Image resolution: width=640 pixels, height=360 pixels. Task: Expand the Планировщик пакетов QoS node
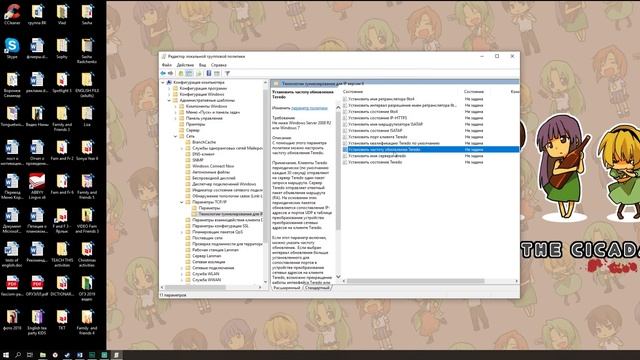pyautogui.click(x=182, y=232)
